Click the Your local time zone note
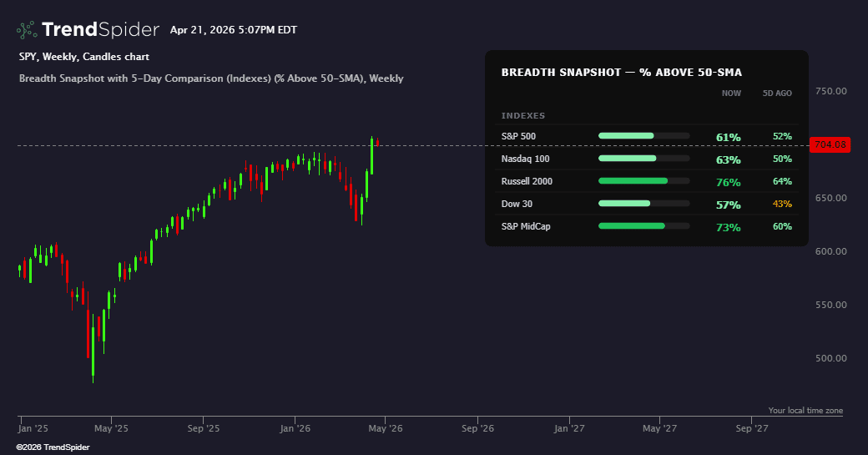This screenshot has height=455, width=868. click(805, 410)
